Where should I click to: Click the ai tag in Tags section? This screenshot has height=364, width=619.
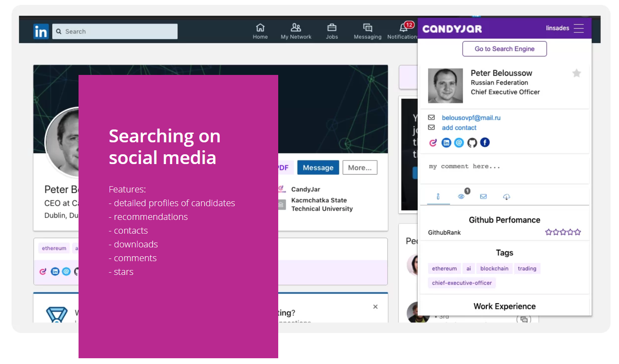(469, 268)
